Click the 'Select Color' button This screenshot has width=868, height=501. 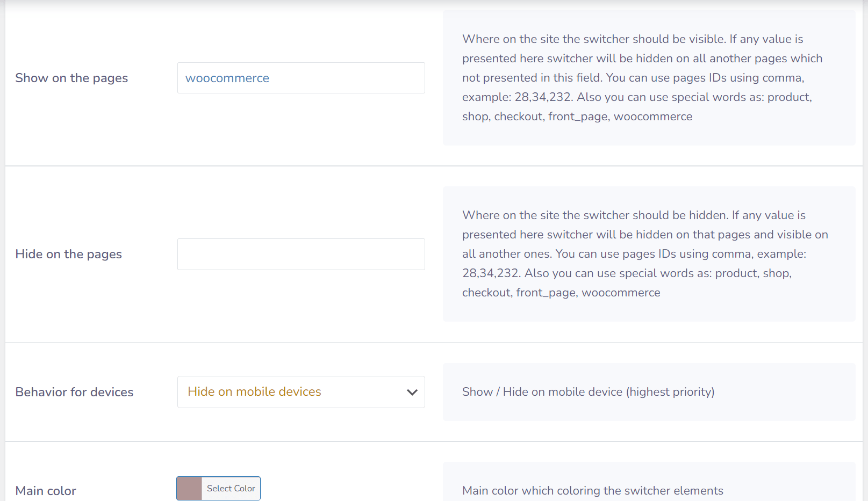(231, 489)
